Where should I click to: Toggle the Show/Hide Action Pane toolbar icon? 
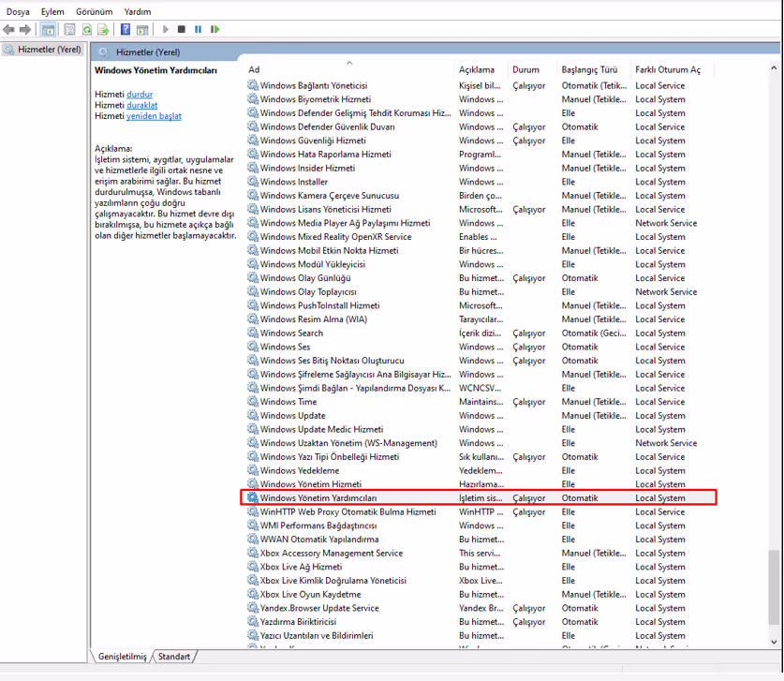pos(142,29)
